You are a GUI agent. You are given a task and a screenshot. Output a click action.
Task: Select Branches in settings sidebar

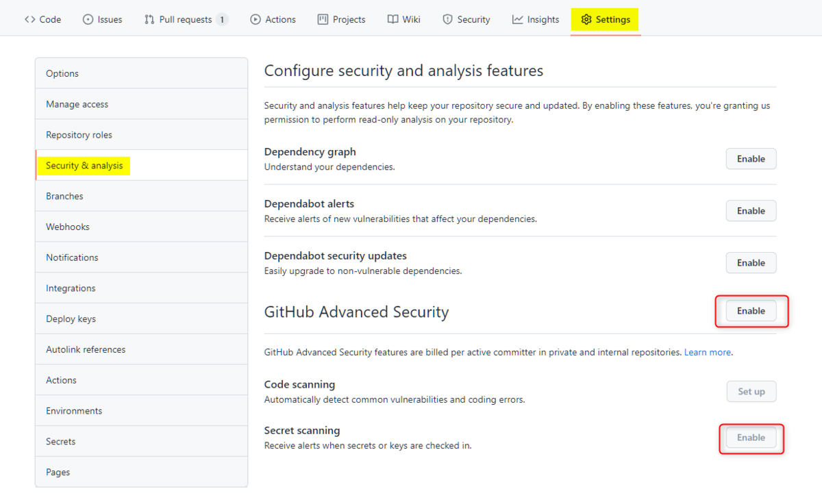click(x=64, y=196)
